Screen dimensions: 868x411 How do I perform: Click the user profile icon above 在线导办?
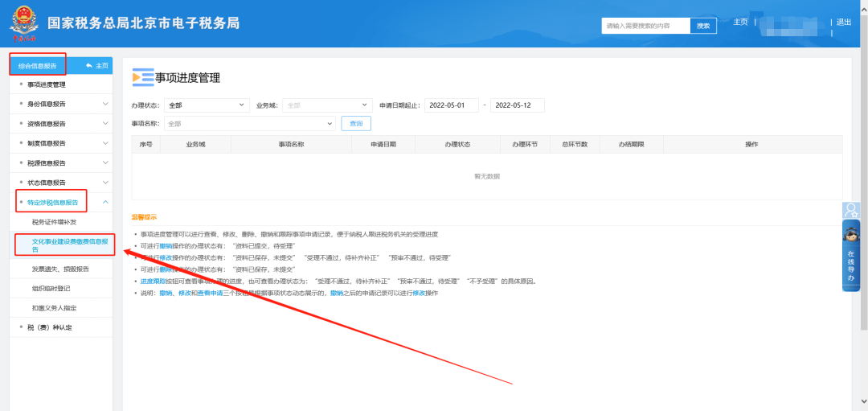pyautogui.click(x=851, y=211)
